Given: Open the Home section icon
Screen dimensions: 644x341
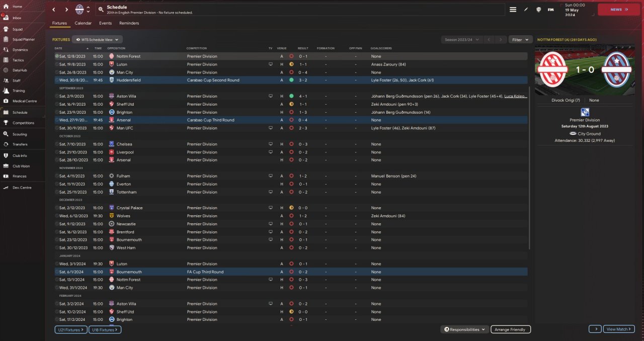Looking at the screenshot, I should (x=6, y=7).
